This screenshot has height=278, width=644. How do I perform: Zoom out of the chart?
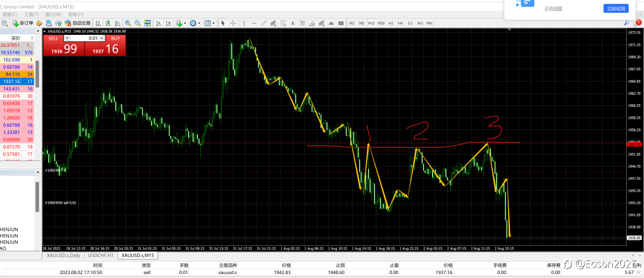click(137, 23)
